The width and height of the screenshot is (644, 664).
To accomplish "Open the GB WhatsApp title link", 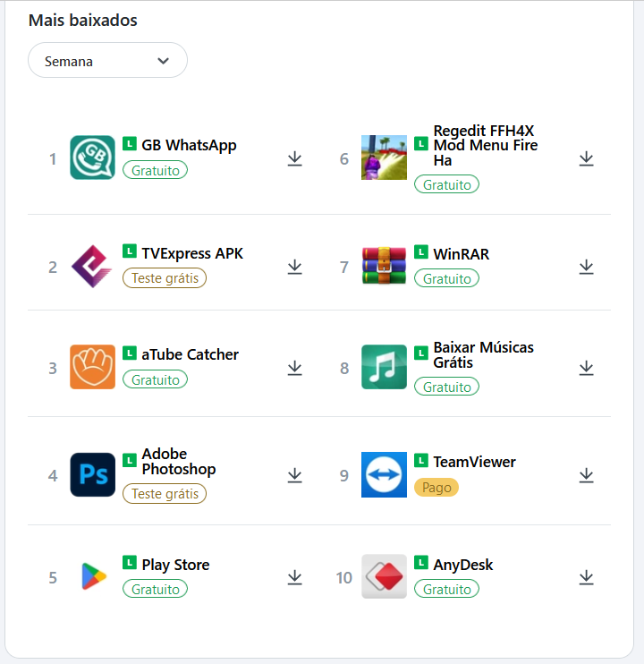I will [189, 145].
